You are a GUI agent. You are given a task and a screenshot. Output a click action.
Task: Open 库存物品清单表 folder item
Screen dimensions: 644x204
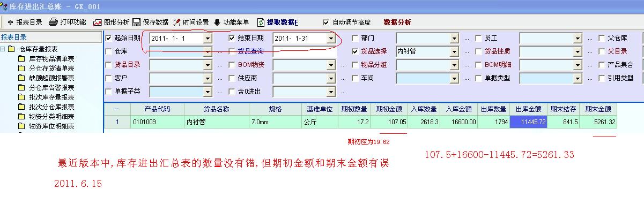coord(51,59)
